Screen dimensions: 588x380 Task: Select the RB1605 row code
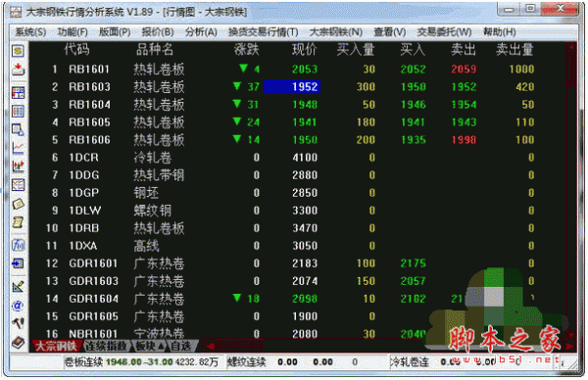pyautogui.click(x=89, y=122)
